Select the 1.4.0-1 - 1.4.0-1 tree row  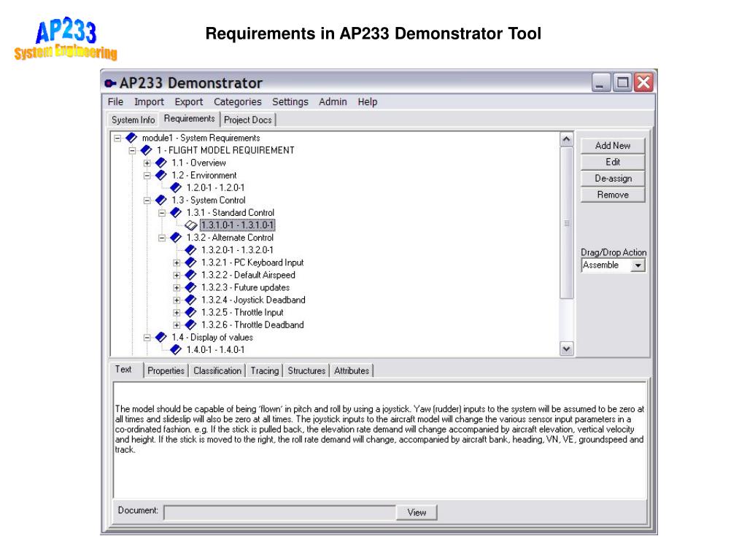click(215, 349)
